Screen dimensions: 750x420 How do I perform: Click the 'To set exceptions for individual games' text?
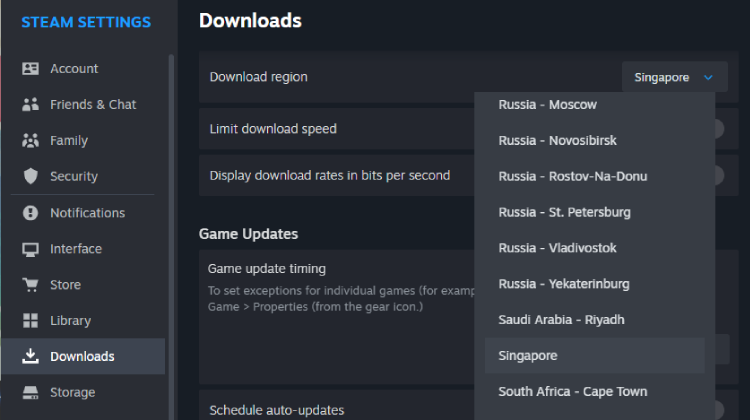[x=341, y=298]
